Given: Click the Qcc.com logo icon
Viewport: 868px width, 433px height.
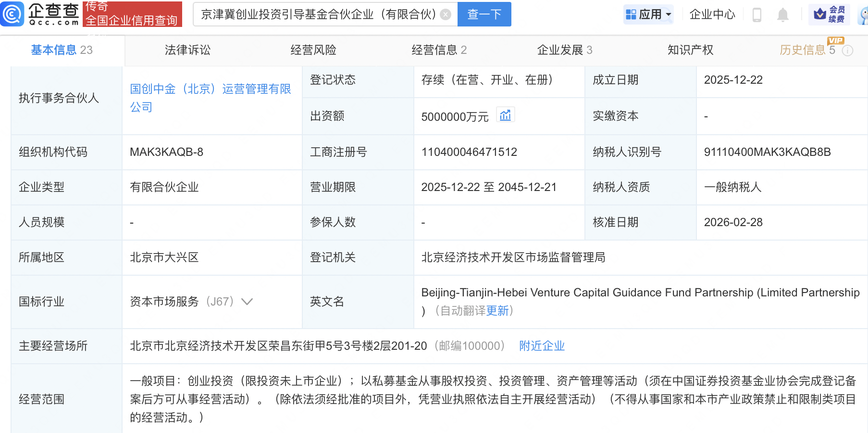Looking at the screenshot, I should (12, 13).
